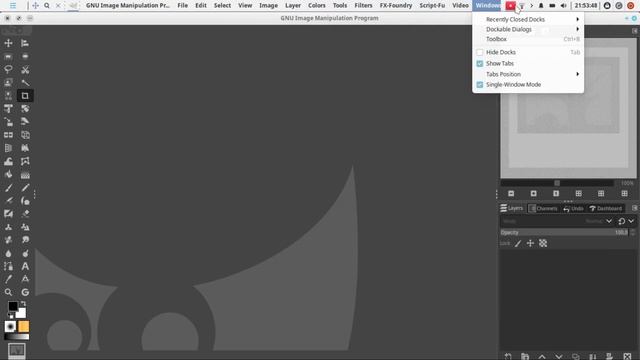
Task: Click the foreground color black swatch
Action: (12, 306)
